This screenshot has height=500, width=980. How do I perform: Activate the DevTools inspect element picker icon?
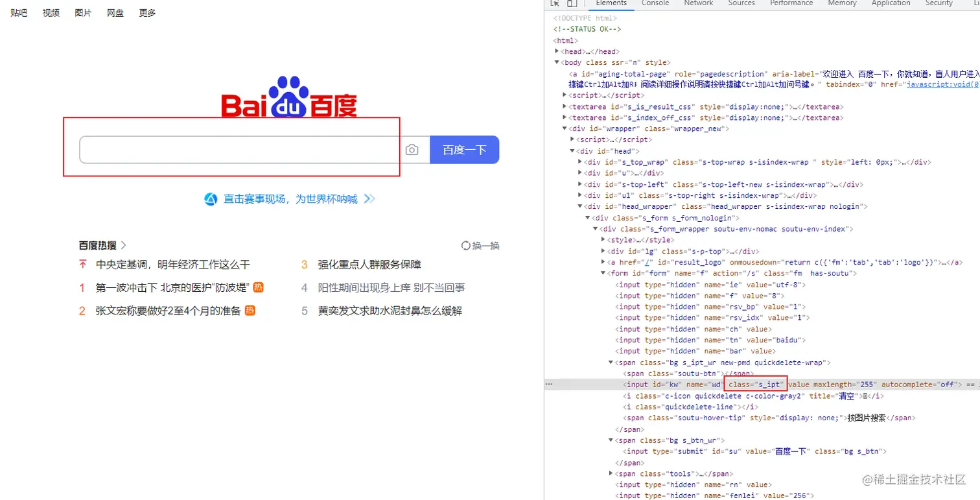[x=555, y=3]
